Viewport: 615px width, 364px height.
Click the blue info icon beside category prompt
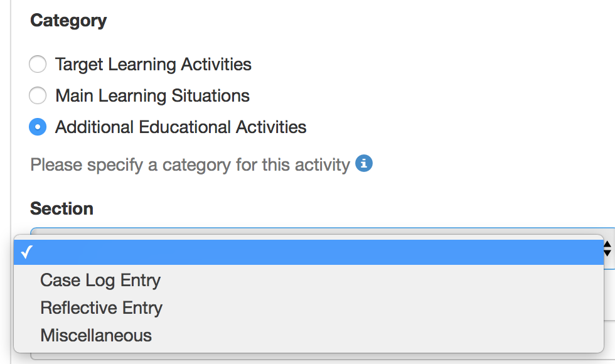pyautogui.click(x=363, y=163)
